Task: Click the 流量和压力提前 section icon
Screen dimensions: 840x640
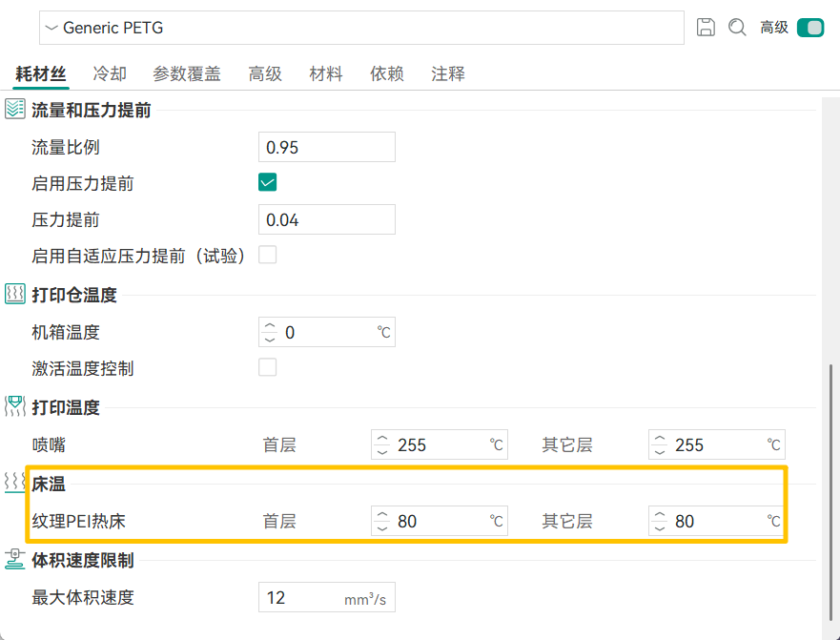Action: point(15,110)
